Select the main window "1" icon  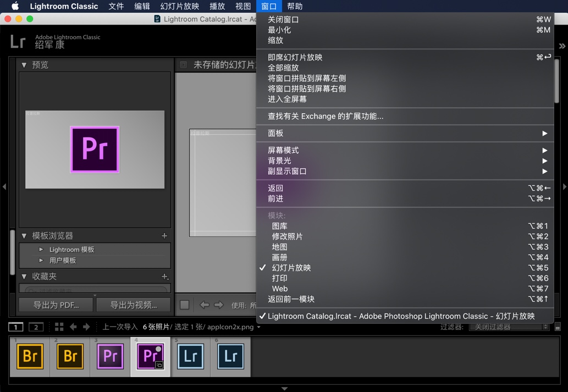pos(15,327)
